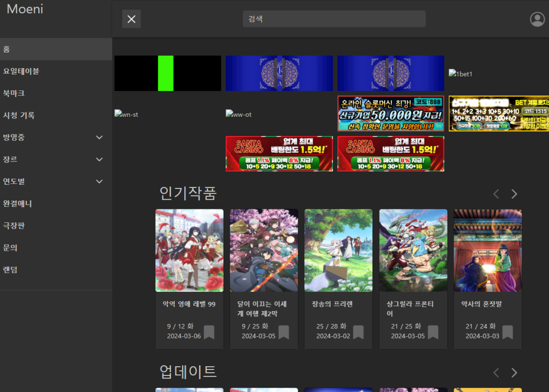
Task: Bookmark 샹그릴라 프론티어
Action: (x=433, y=332)
